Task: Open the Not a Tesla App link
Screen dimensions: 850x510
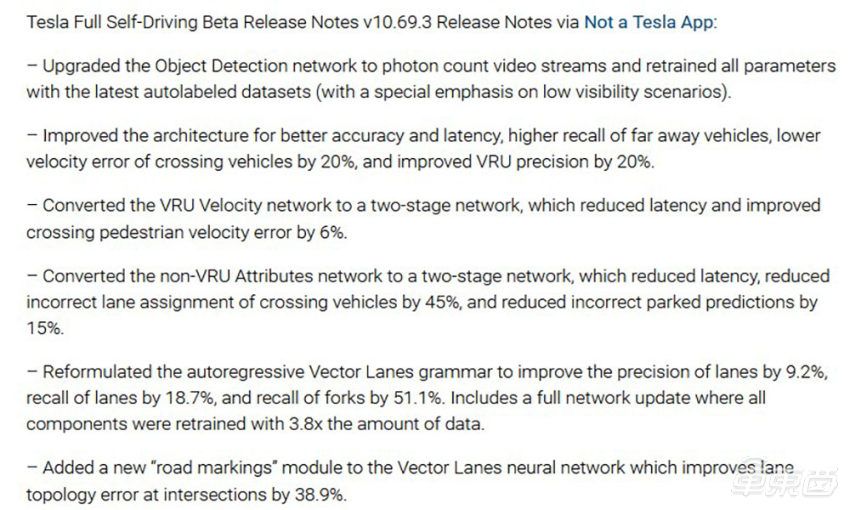Action: point(648,22)
